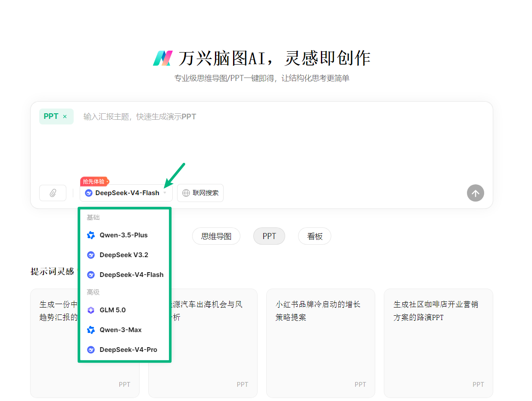
Task: Select DeepSeek-V4-Pro model option
Action: tap(125, 350)
